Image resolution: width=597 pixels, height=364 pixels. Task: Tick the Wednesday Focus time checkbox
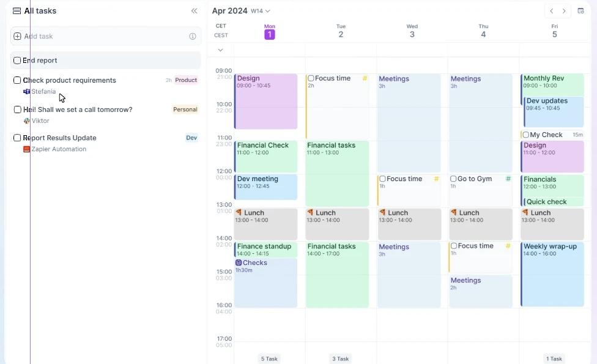pos(383,179)
